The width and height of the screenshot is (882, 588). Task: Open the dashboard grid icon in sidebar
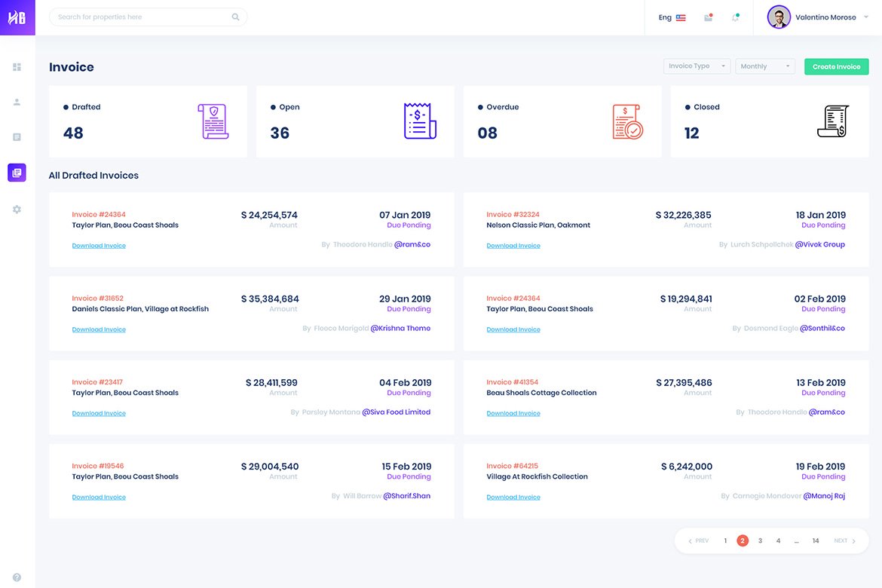17,67
